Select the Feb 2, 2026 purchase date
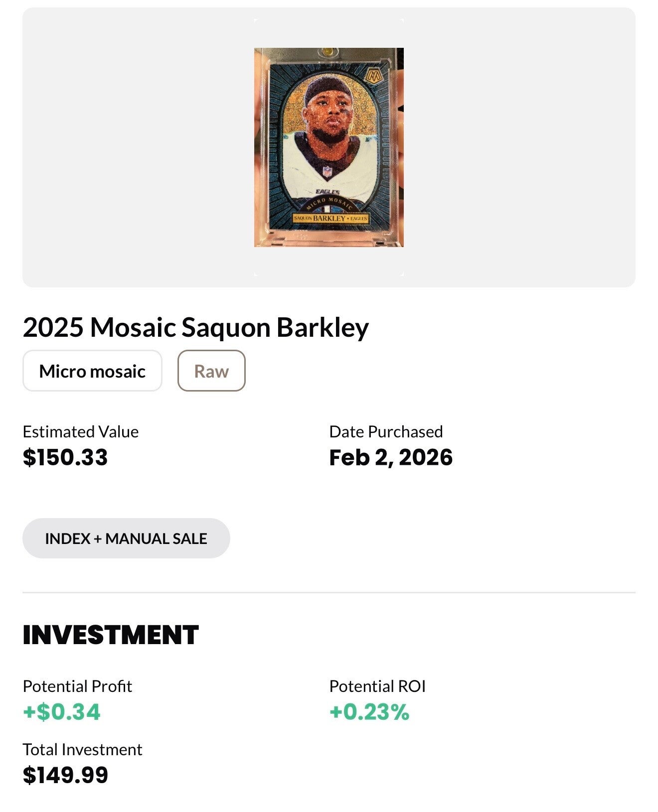 coord(391,457)
